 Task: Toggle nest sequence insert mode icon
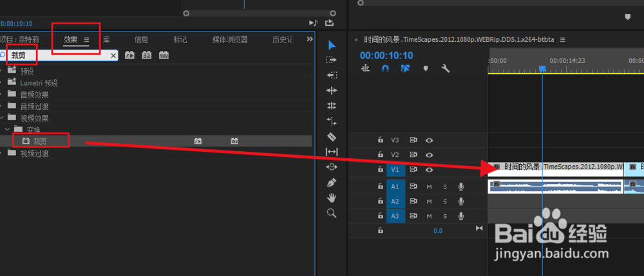365,68
